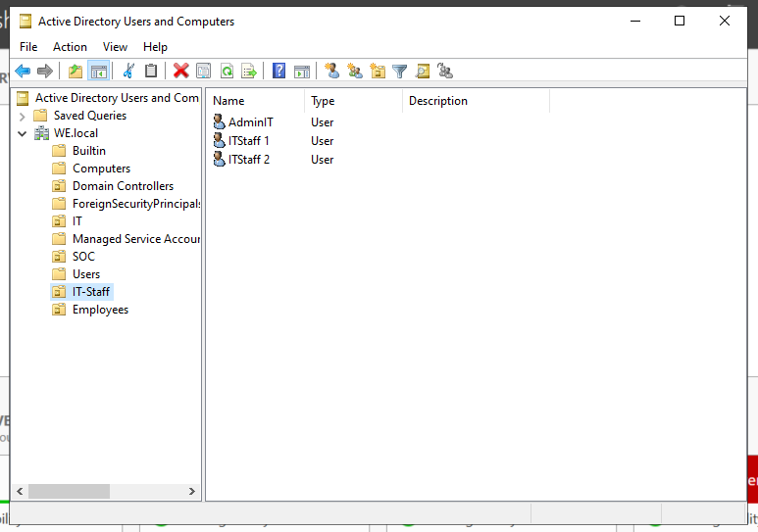Click Add to group toolbar icon
Image resolution: width=758 pixels, height=532 pixels.
click(445, 71)
